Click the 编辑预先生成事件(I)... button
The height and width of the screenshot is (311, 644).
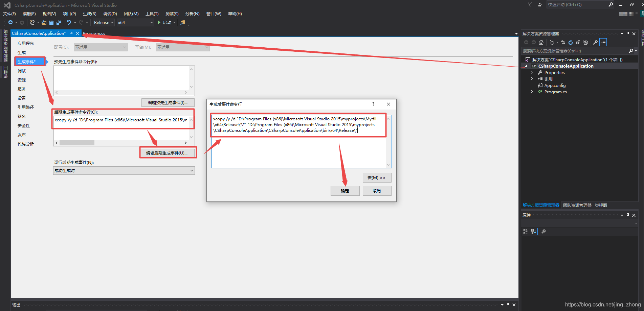click(168, 103)
